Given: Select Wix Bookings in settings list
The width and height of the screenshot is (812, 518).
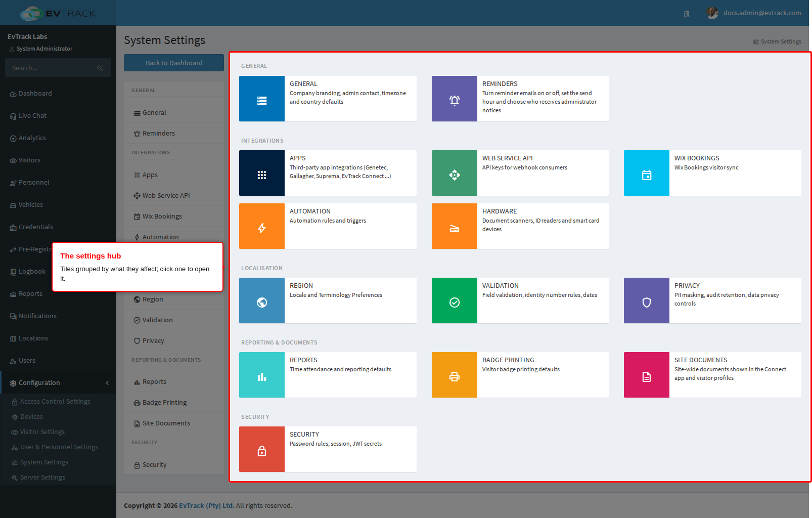Looking at the screenshot, I should [x=174, y=217].
